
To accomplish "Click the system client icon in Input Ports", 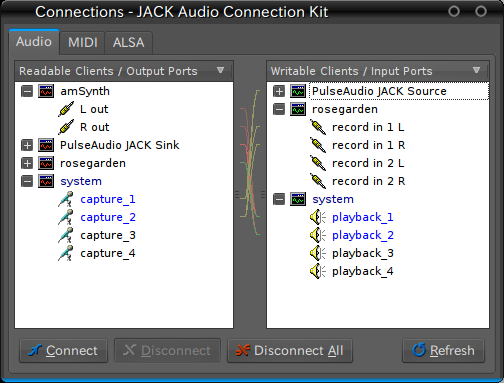I will (298, 199).
